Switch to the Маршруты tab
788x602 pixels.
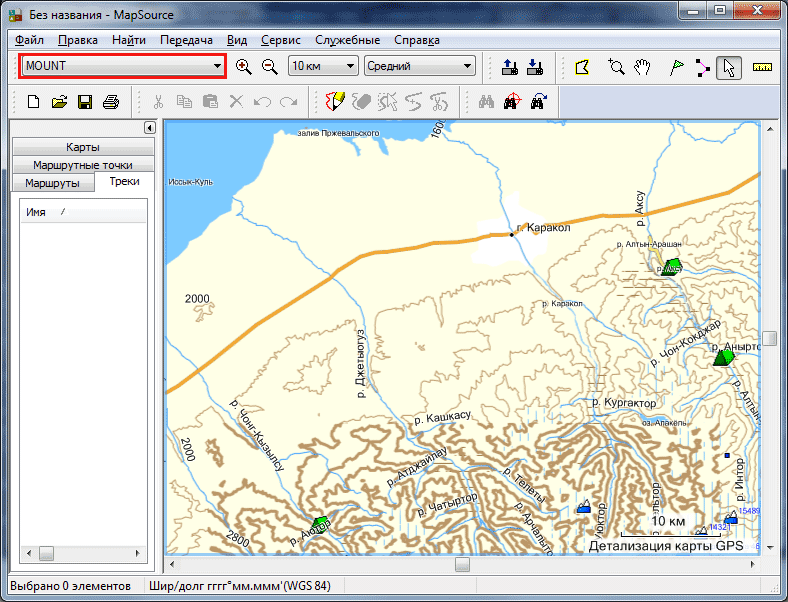[x=53, y=183]
